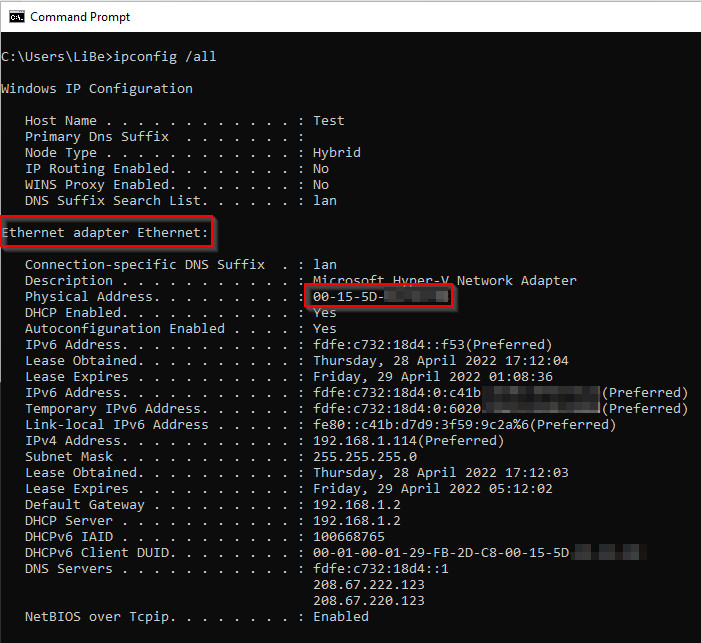The width and height of the screenshot is (701, 643).
Task: Click the Windows IP Configuration heading
Action: pos(97,88)
